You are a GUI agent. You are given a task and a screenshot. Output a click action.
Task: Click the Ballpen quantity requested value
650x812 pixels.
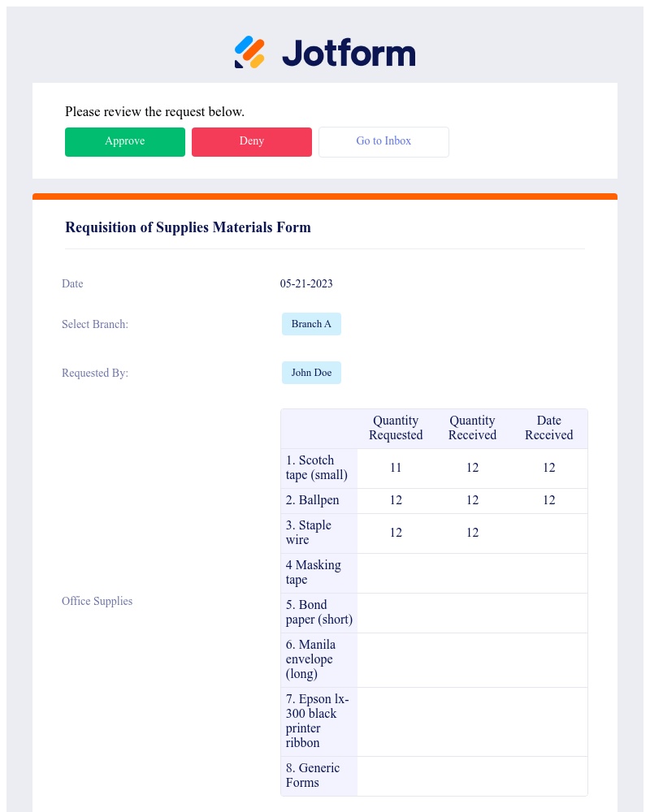coord(396,500)
